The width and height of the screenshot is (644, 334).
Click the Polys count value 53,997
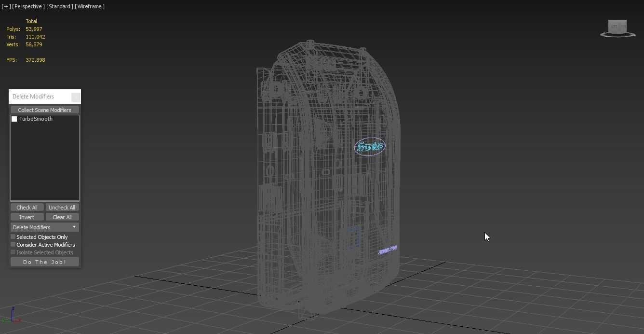(x=34, y=29)
